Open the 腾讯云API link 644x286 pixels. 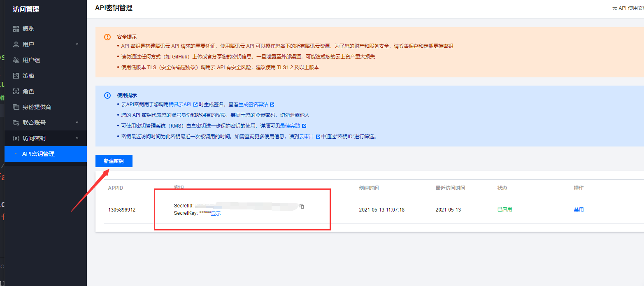pyautogui.click(x=181, y=105)
